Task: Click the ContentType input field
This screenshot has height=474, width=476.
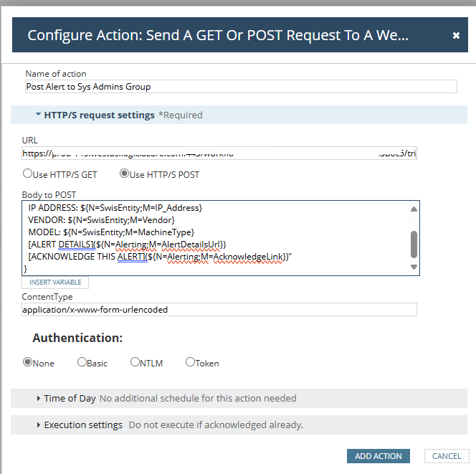Action: click(219, 310)
